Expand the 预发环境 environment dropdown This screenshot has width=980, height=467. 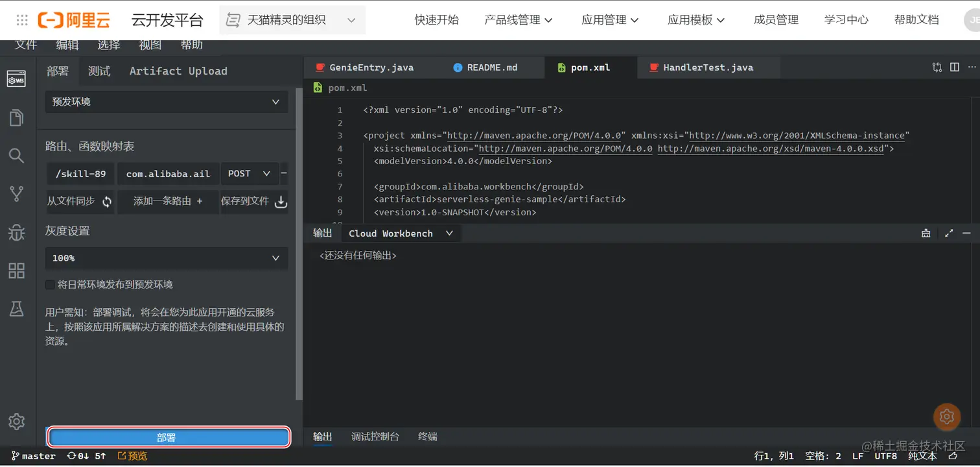pos(167,102)
